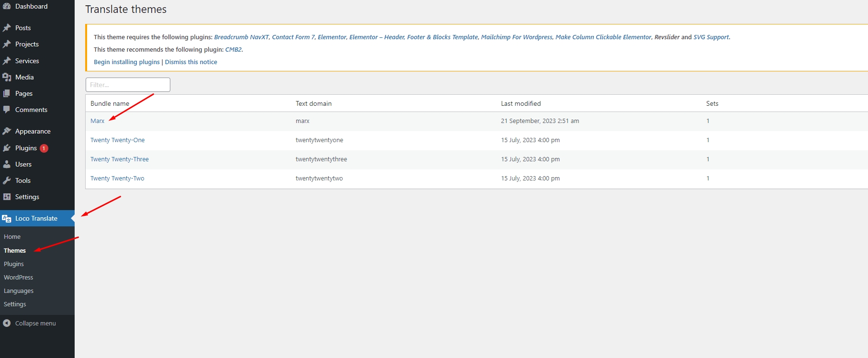Click the Users person icon

point(7,164)
